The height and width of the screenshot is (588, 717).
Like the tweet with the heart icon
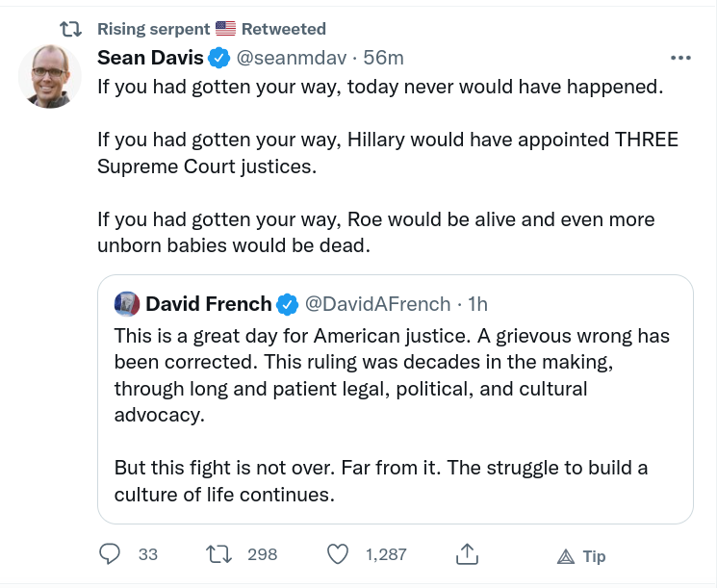[337, 554]
